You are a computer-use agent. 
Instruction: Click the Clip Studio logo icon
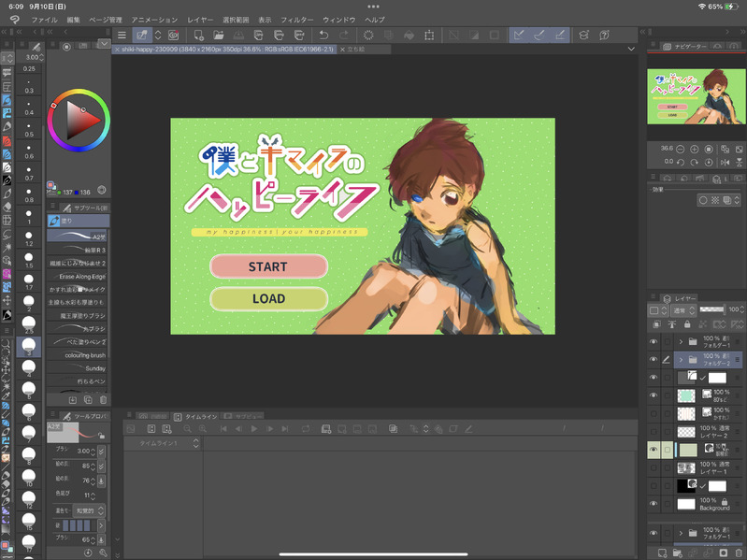coord(15,20)
